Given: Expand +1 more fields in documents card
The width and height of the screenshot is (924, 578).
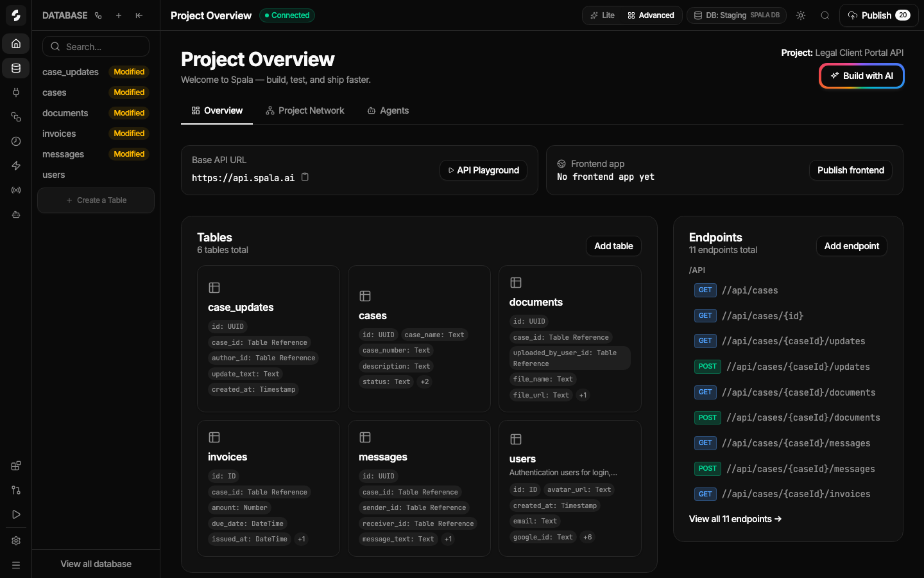Looking at the screenshot, I should click(583, 395).
